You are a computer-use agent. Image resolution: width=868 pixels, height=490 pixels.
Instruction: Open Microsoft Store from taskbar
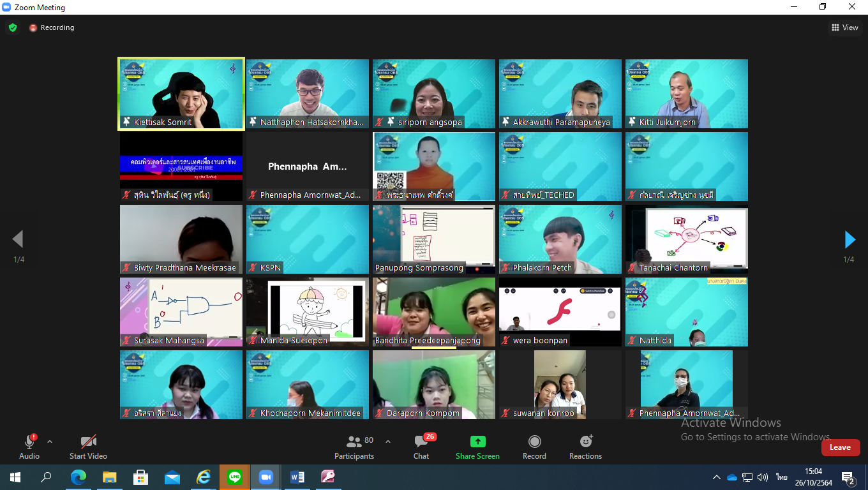pos(140,477)
